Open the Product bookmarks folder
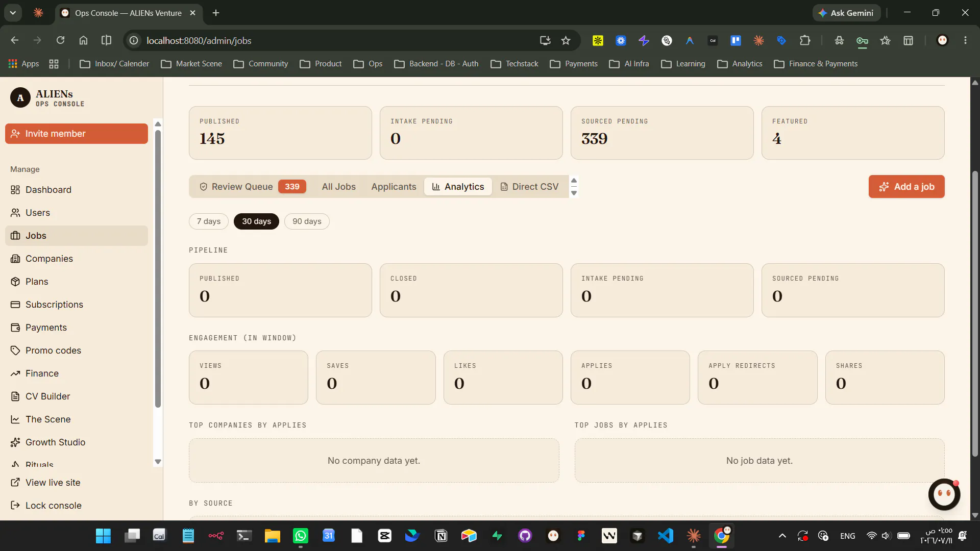Viewport: 980px width, 551px height. 321,64
